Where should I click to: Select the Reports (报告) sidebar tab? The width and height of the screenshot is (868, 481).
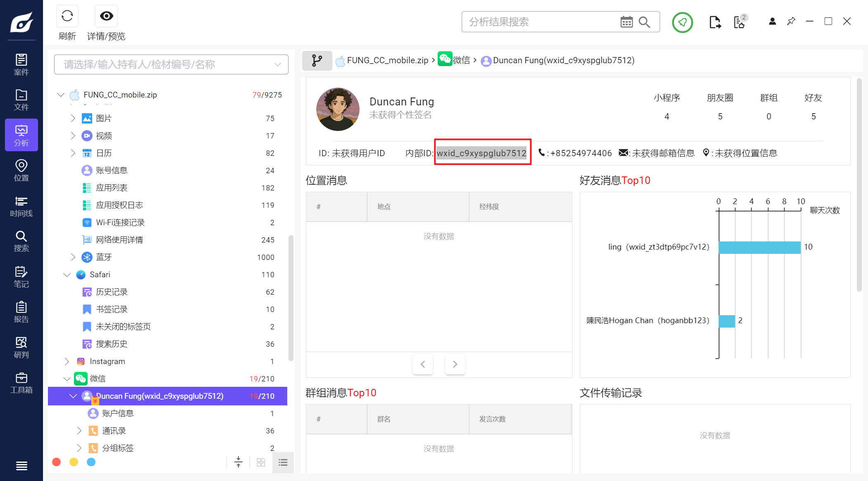click(x=21, y=312)
